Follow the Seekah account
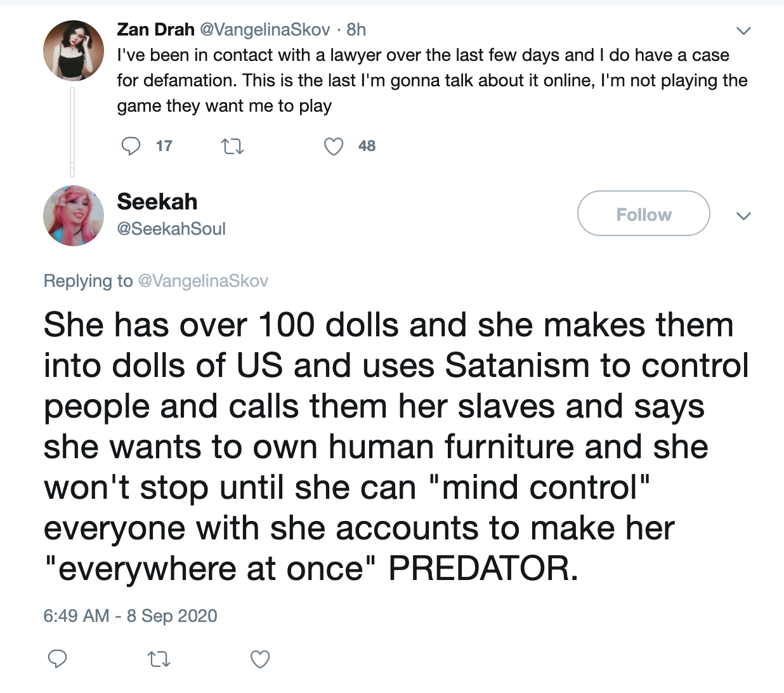This screenshot has height=693, width=784. (643, 214)
